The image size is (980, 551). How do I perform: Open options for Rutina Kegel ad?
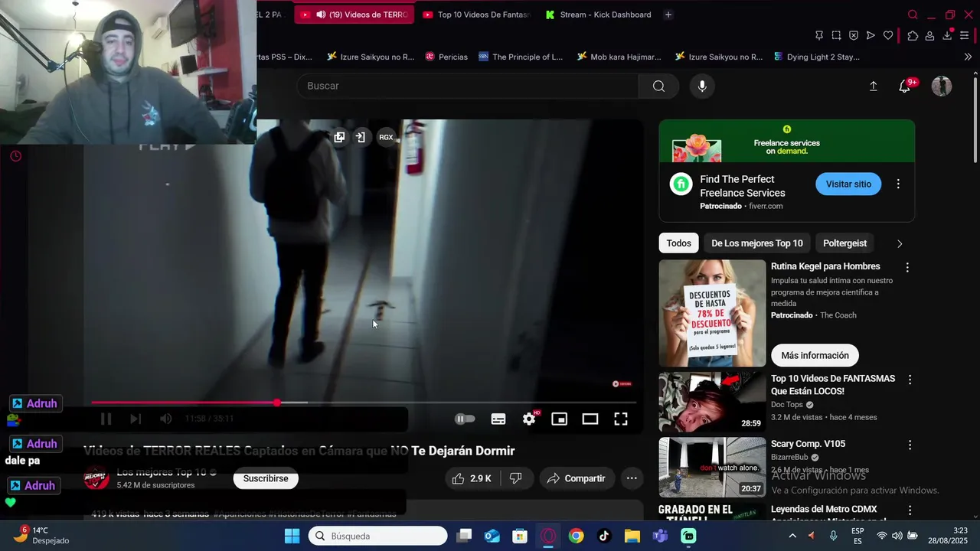coord(907,268)
